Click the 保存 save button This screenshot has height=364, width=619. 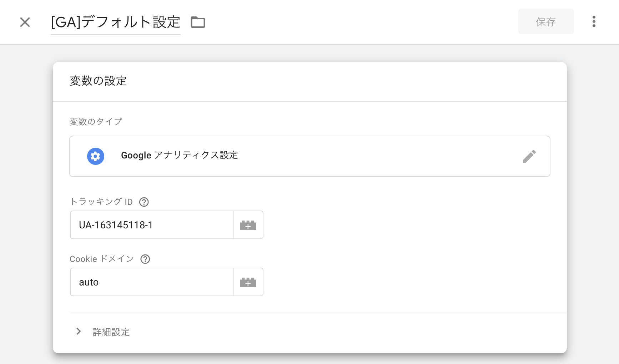pyautogui.click(x=546, y=21)
